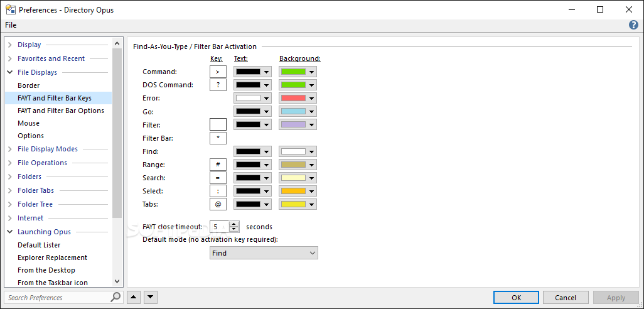Click the up arrow button beside search

[134, 297]
